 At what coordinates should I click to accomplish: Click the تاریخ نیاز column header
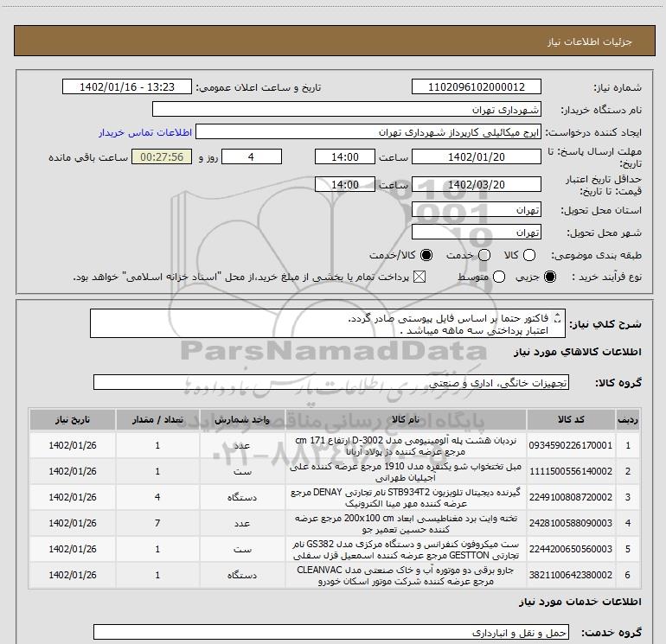click(73, 420)
